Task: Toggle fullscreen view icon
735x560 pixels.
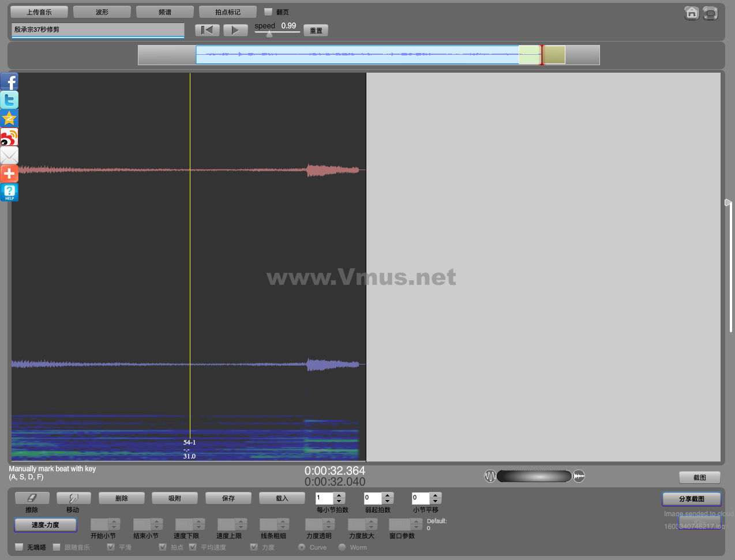Action: [710, 13]
